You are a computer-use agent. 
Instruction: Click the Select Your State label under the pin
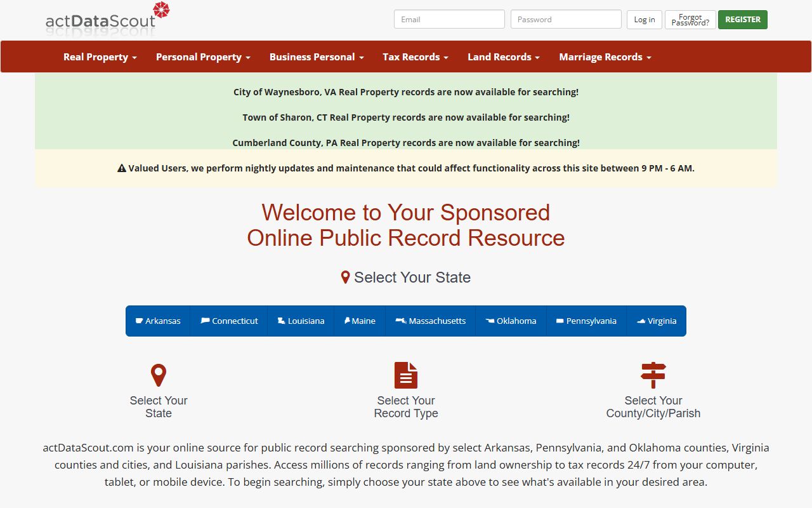pyautogui.click(x=159, y=407)
